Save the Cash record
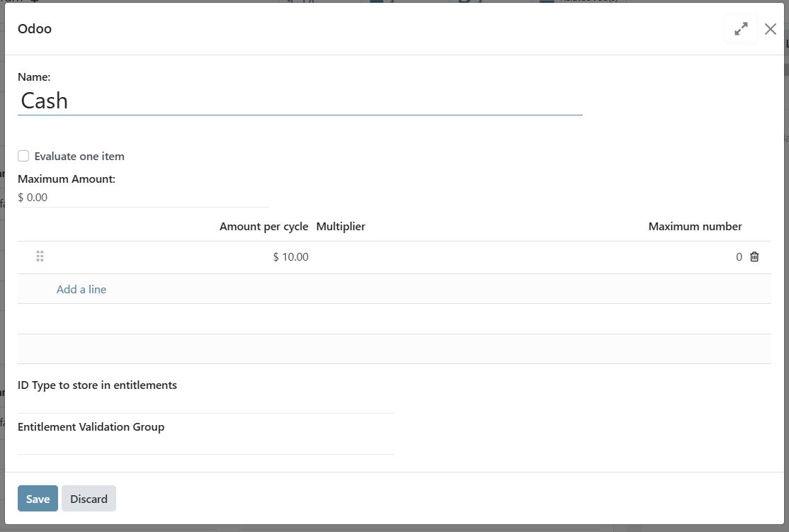789x532 pixels. 38,498
